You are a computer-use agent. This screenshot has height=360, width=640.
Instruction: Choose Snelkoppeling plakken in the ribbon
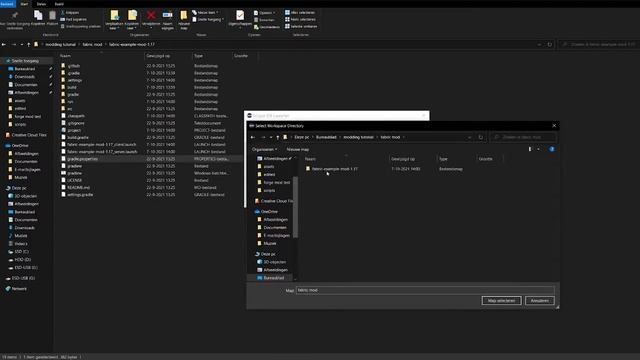[x=80, y=26]
